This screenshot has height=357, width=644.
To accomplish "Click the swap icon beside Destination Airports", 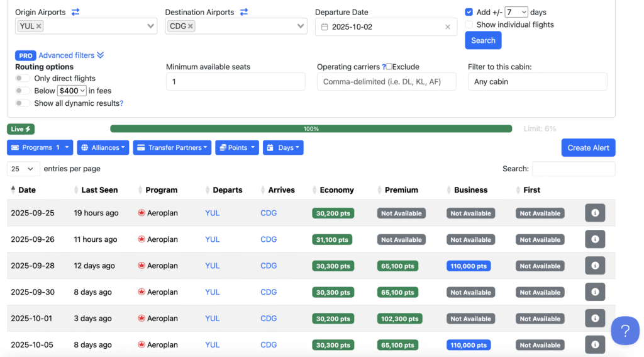I will coord(244,12).
